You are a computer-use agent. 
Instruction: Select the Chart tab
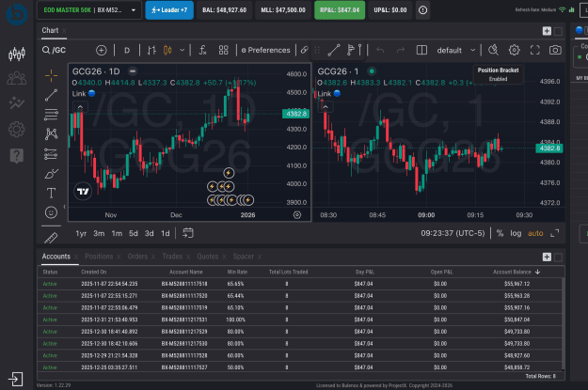(x=50, y=30)
